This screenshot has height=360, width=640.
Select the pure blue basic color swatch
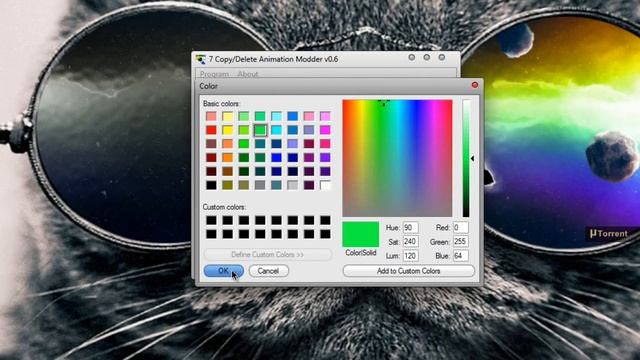tap(276, 158)
